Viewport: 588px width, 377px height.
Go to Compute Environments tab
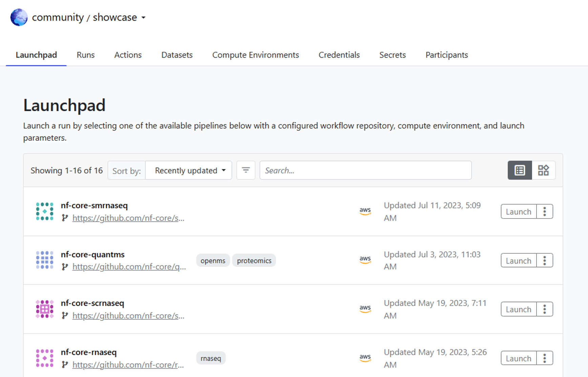[x=256, y=55]
